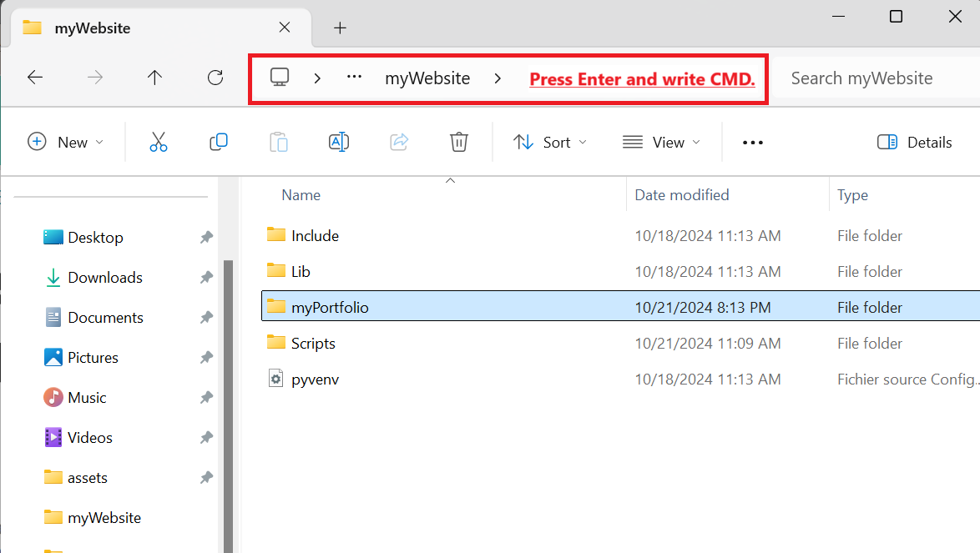Add a new File Explorer tab
The image size is (980, 553).
coord(340,28)
